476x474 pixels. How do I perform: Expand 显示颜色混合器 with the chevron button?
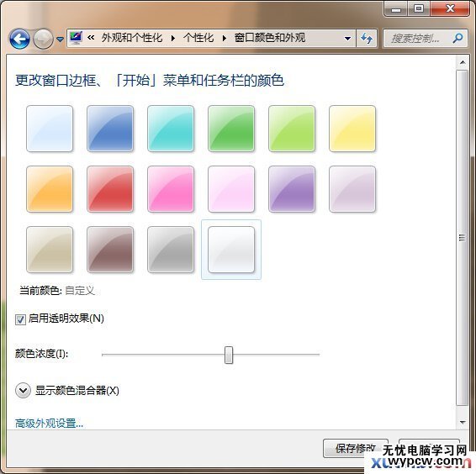click(x=23, y=391)
